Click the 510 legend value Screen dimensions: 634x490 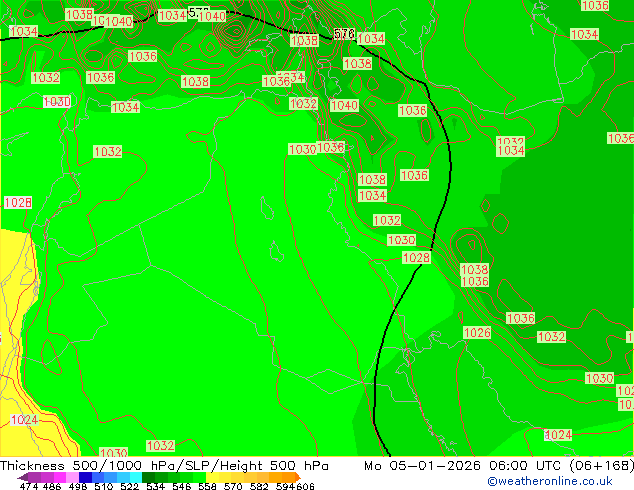(x=104, y=486)
